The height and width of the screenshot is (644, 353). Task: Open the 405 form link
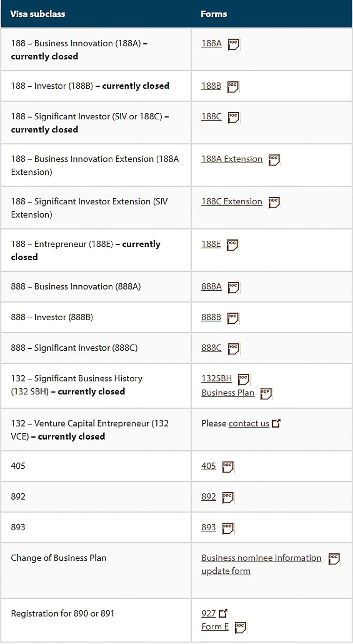[209, 466]
